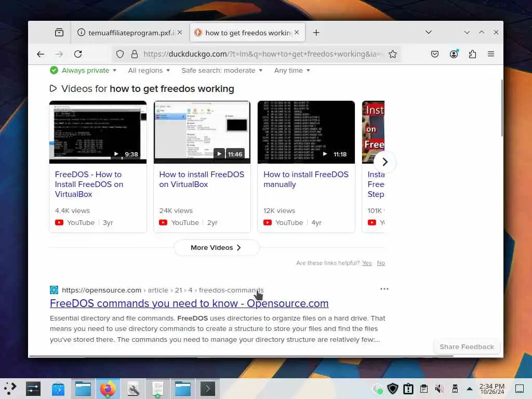Select the 'how to get freedos working' tab
Screen dimensions: 532x399
coord(248,33)
